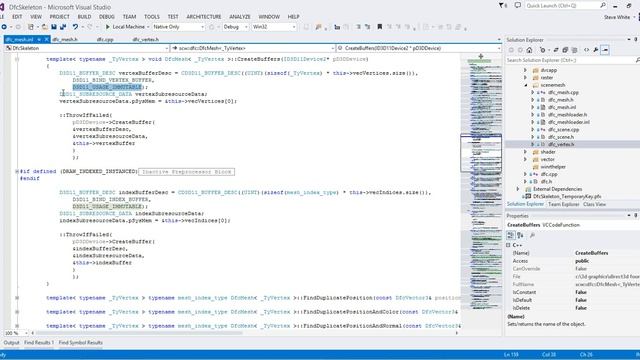Image resolution: width=640 pixels, height=360 pixels.
Task: Click Solution Explorer View Code icon
Action: [x=587, y=50]
